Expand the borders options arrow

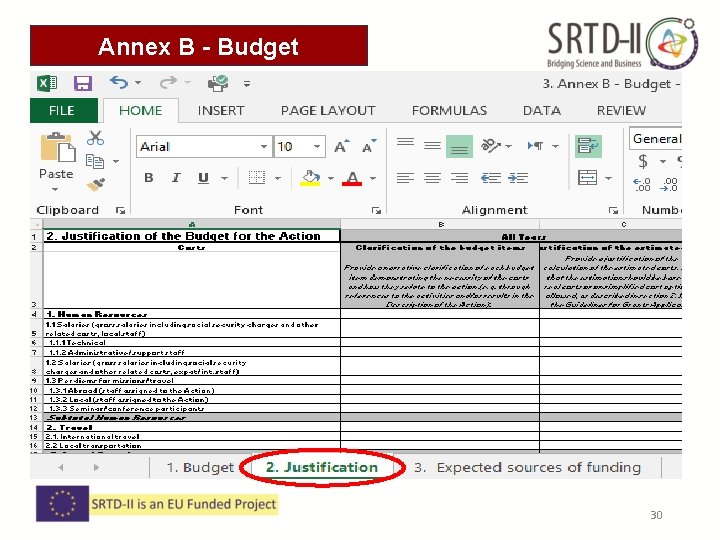(x=278, y=178)
